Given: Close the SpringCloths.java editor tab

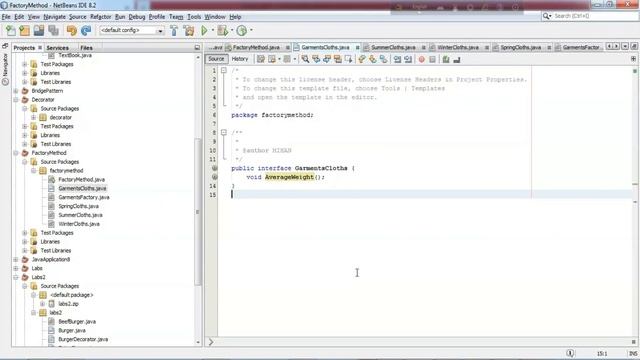Looking at the screenshot, I should tap(549, 48).
